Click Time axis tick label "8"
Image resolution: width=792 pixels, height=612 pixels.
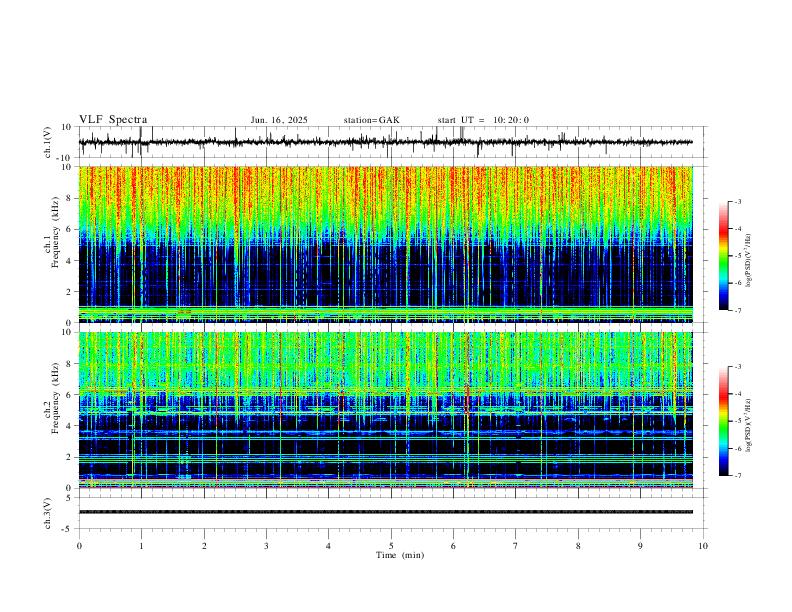[578, 546]
